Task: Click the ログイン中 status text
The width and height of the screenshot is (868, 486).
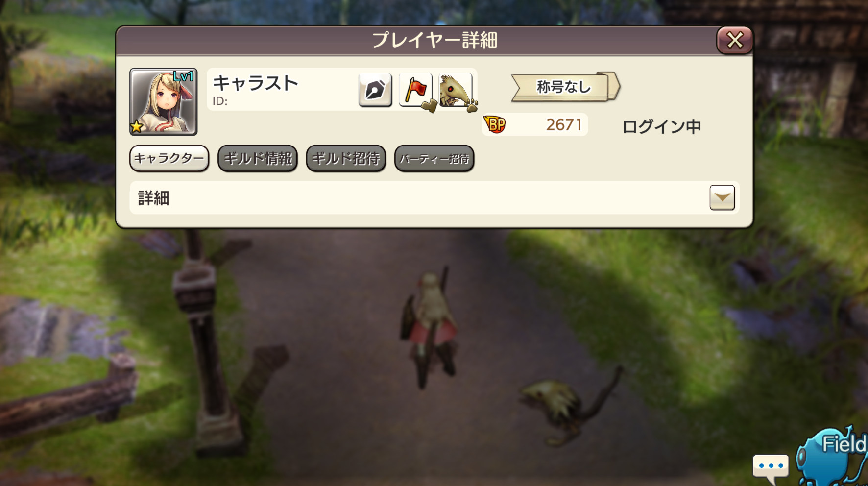Action: [661, 126]
